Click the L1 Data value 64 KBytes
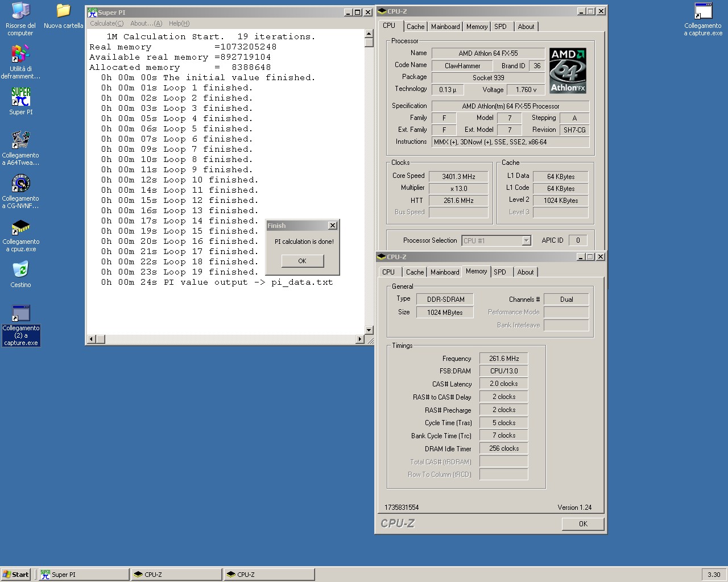 [x=561, y=177]
